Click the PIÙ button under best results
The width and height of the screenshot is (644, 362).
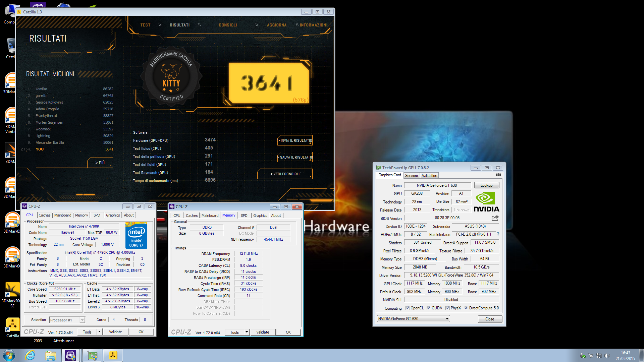(100, 163)
